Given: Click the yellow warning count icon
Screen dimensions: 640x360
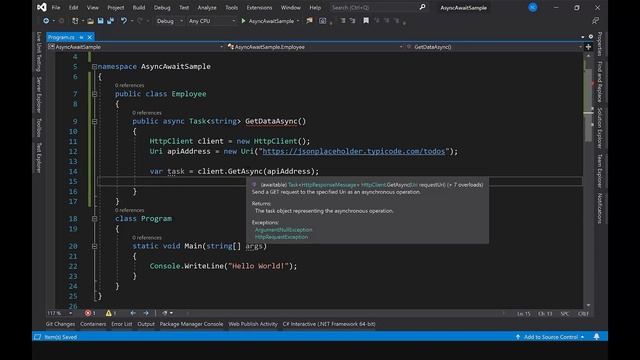Looking at the screenshot, I should tap(109, 313).
